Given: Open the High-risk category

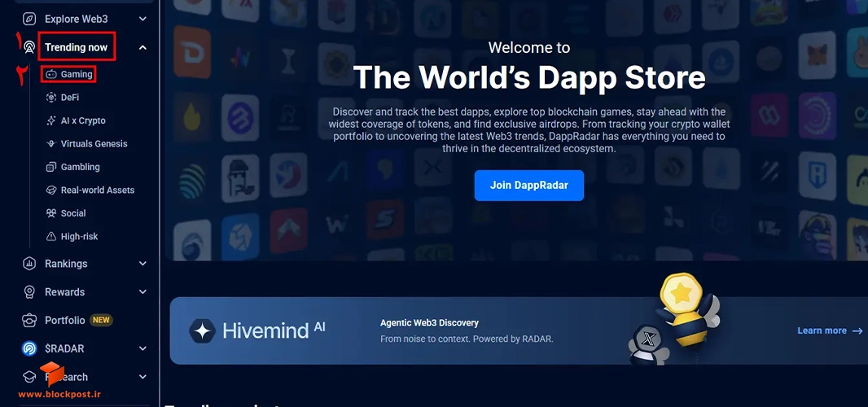Looking at the screenshot, I should [79, 236].
